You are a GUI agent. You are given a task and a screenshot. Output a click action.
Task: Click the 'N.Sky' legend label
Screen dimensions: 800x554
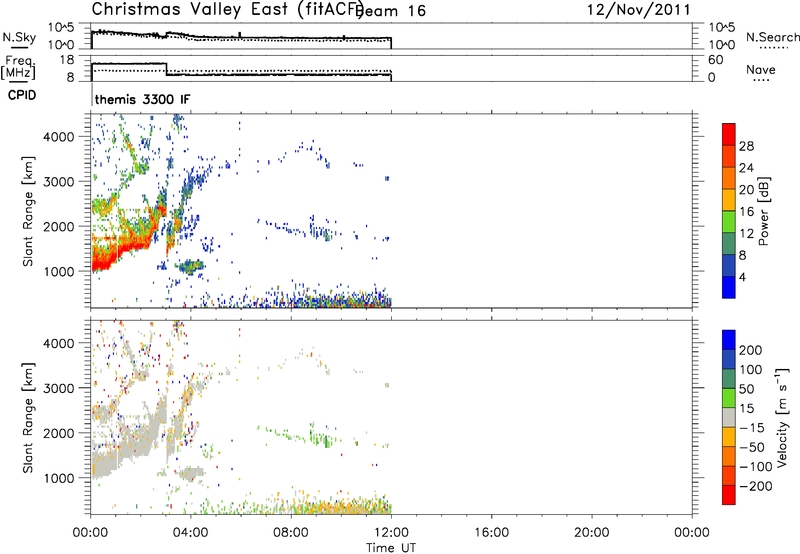[x=19, y=38]
